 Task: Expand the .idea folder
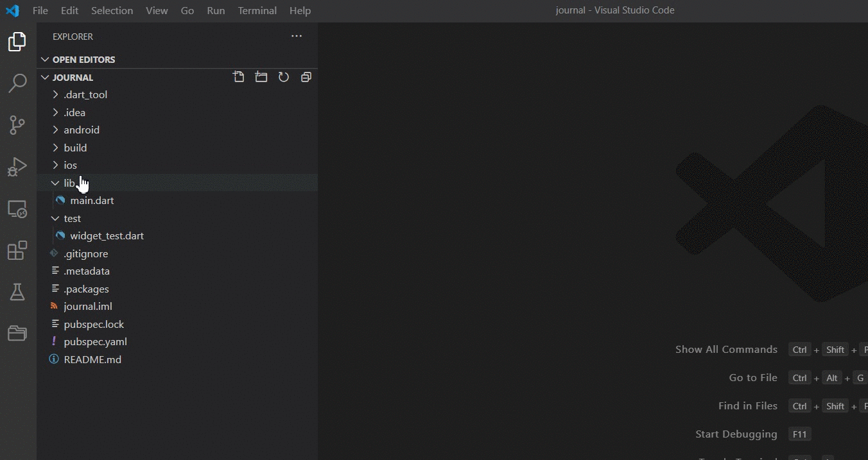[x=55, y=112]
